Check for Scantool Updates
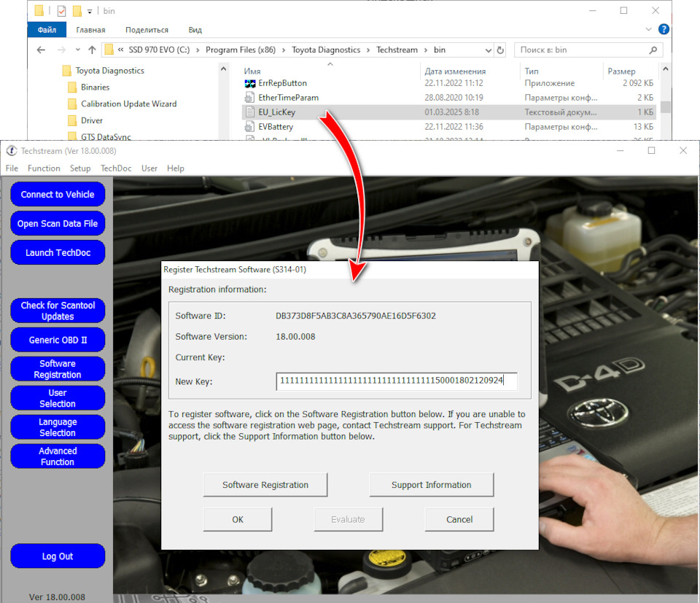 tap(58, 311)
